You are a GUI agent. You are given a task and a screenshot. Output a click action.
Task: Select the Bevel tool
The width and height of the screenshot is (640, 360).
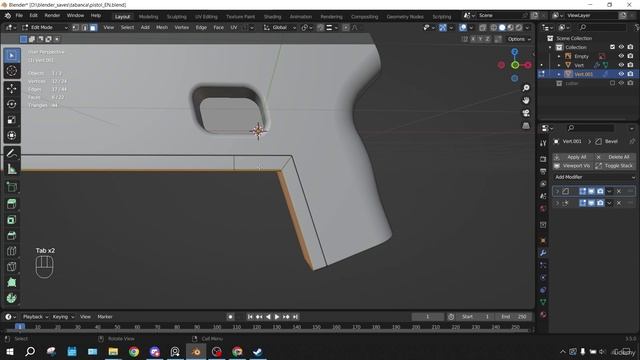[x=12, y=236]
